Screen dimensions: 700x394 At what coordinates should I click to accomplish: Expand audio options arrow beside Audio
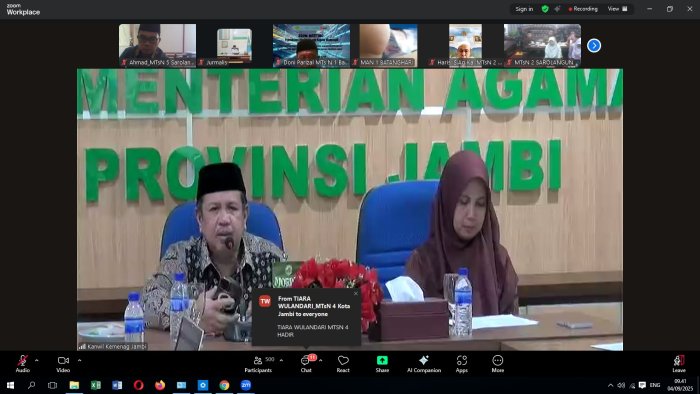point(37,360)
